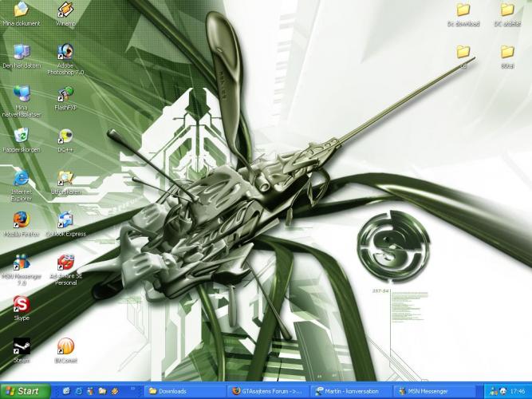Switch to GTAsajtens Forum Firefox window
532x399 pixels.
point(266,391)
